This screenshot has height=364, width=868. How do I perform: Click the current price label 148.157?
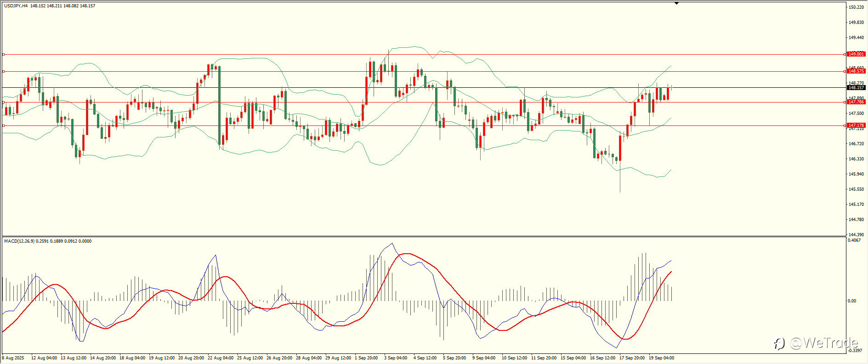tap(856, 88)
